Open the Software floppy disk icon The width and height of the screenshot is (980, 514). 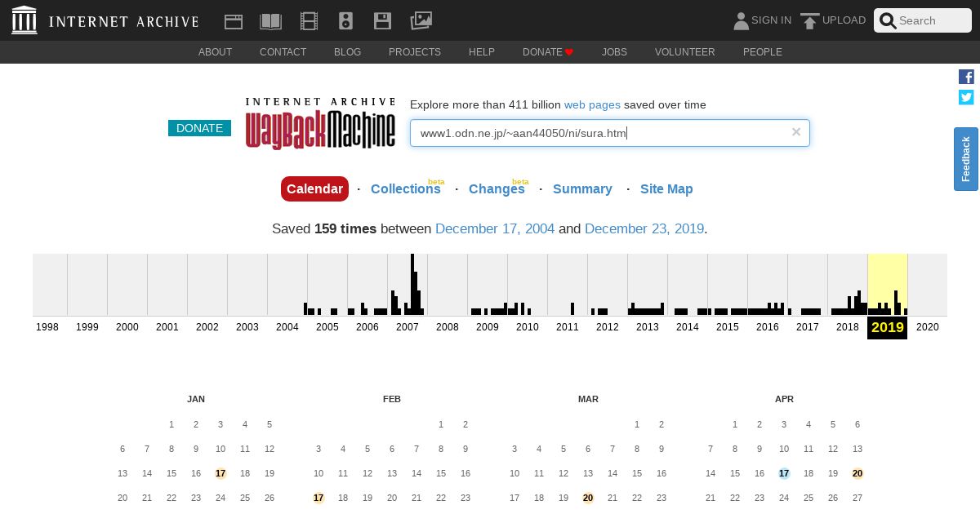click(382, 21)
